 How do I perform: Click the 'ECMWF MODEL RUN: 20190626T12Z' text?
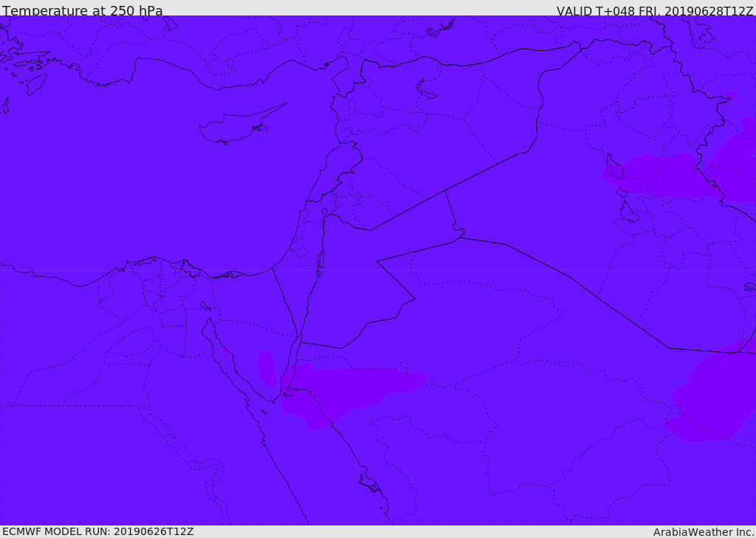point(98,531)
